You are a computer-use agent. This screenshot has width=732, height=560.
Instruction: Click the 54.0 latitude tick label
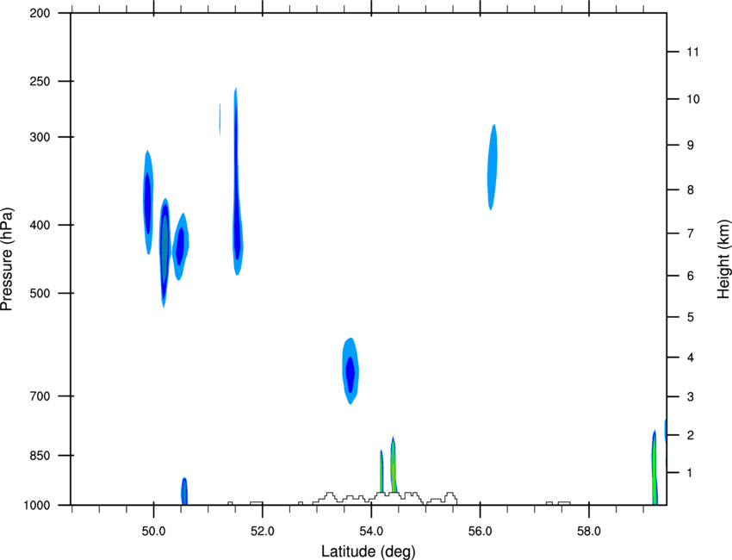372,532
